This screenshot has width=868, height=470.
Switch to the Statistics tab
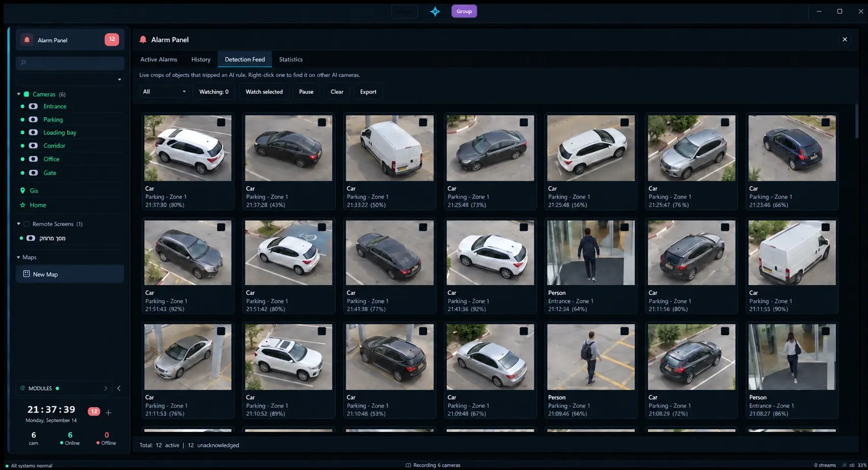coord(291,60)
